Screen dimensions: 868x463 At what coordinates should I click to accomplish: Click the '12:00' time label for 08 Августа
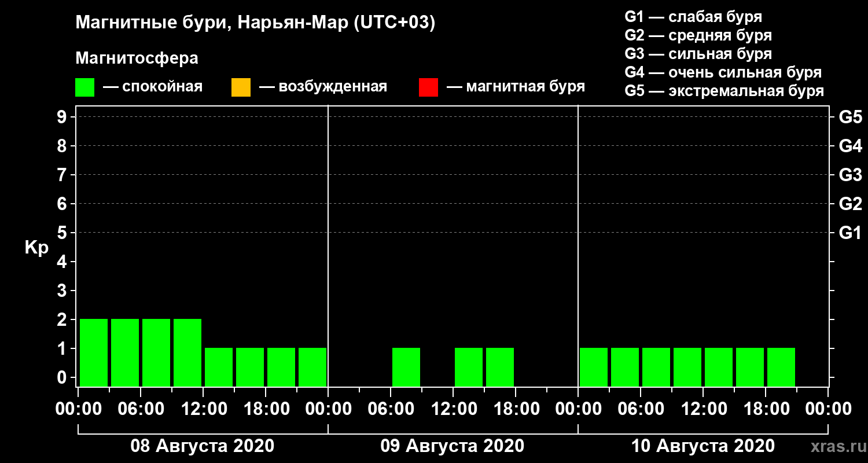click(203, 409)
